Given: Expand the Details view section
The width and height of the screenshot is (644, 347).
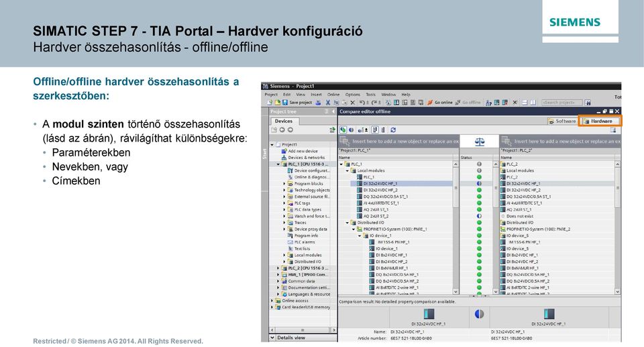Looking at the screenshot, I should point(272,338).
